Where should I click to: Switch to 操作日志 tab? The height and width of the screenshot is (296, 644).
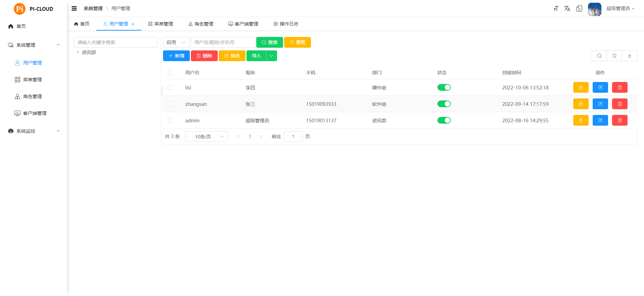click(x=286, y=24)
